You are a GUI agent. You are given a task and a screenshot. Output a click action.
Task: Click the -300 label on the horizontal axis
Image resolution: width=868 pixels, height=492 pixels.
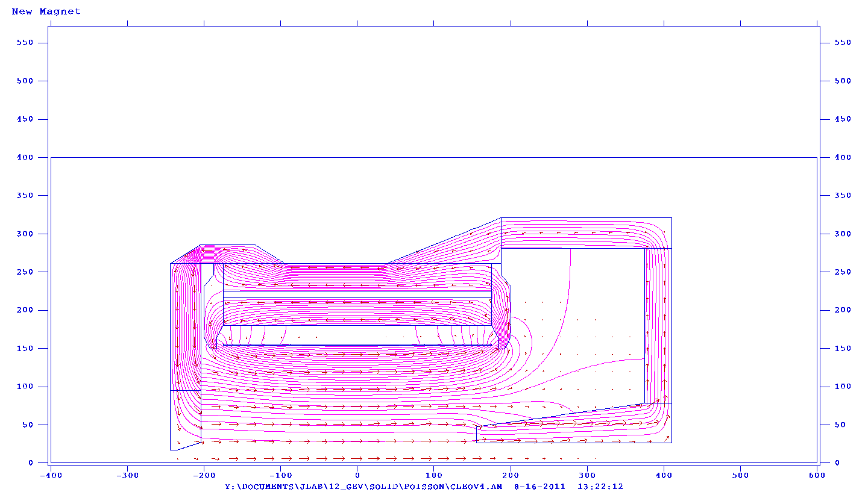(x=127, y=475)
